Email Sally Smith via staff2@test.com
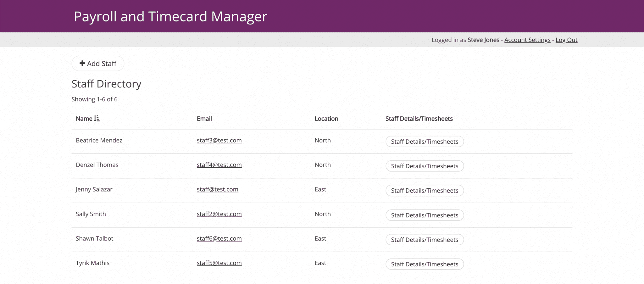644x284 pixels. 219,214
